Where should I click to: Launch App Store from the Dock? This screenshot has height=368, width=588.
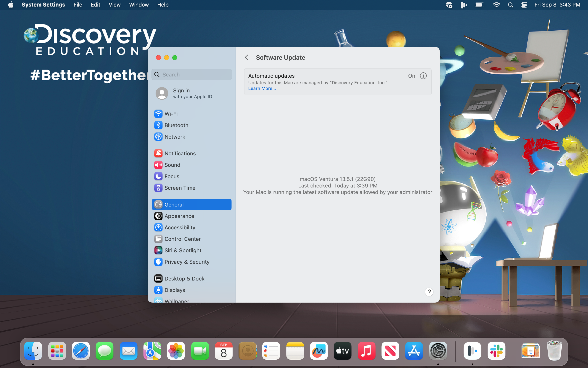click(414, 351)
